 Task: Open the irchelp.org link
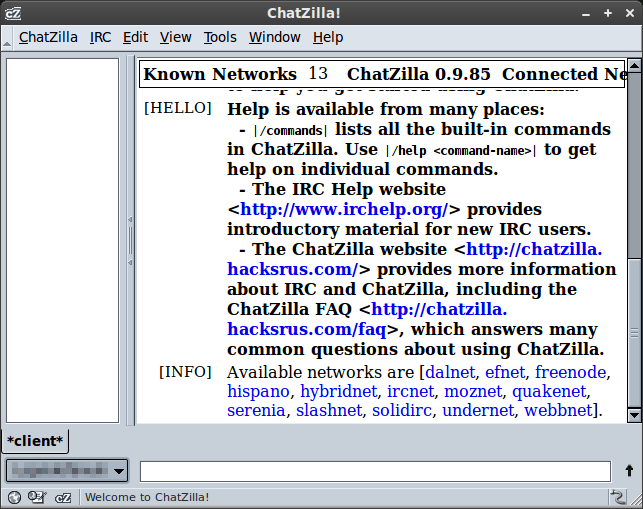[344, 210]
